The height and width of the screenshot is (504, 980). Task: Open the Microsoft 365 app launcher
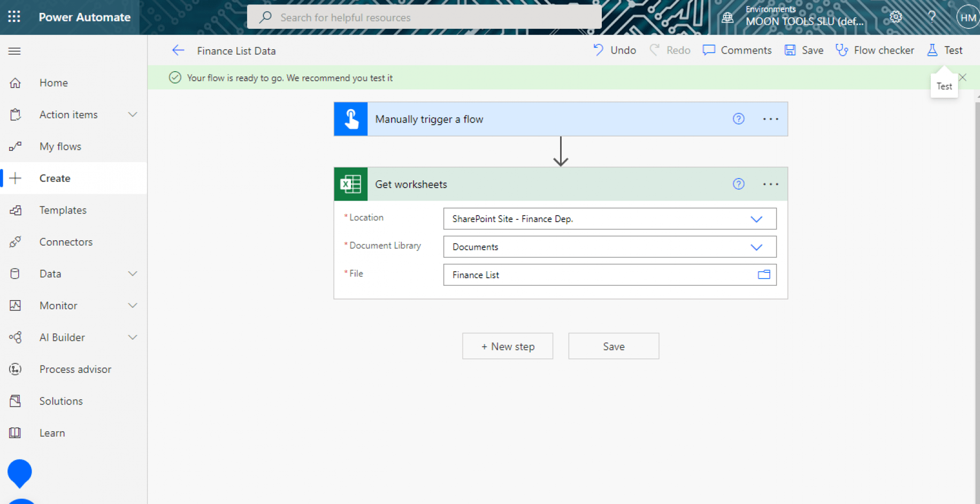tap(14, 17)
